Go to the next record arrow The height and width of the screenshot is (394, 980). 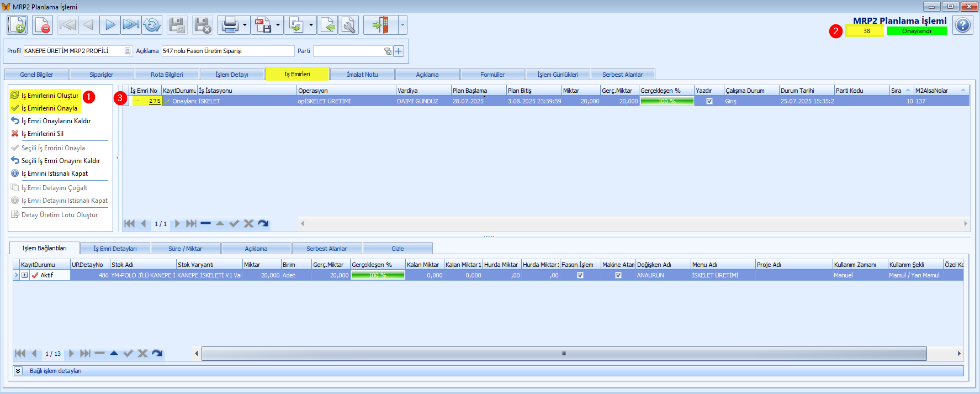(110, 25)
